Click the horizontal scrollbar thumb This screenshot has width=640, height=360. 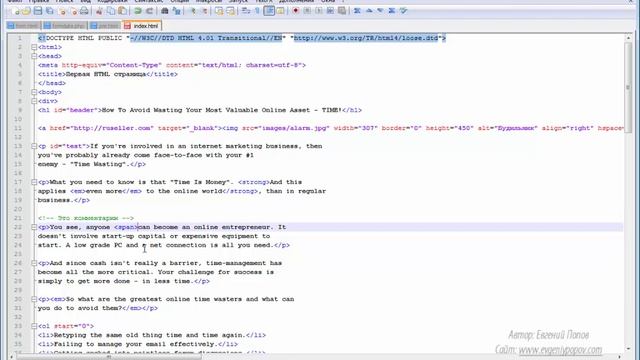pyautogui.click(x=109, y=357)
